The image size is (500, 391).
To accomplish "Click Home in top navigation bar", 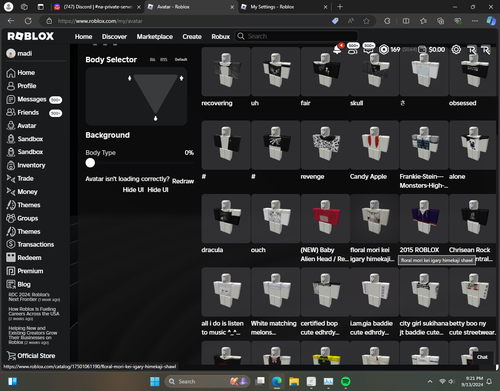I will coord(83,36).
